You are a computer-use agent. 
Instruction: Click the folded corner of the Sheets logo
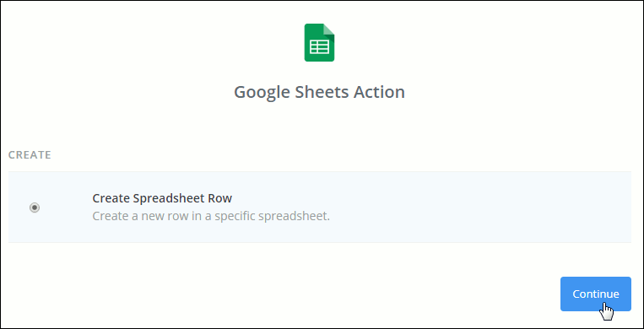329,30
